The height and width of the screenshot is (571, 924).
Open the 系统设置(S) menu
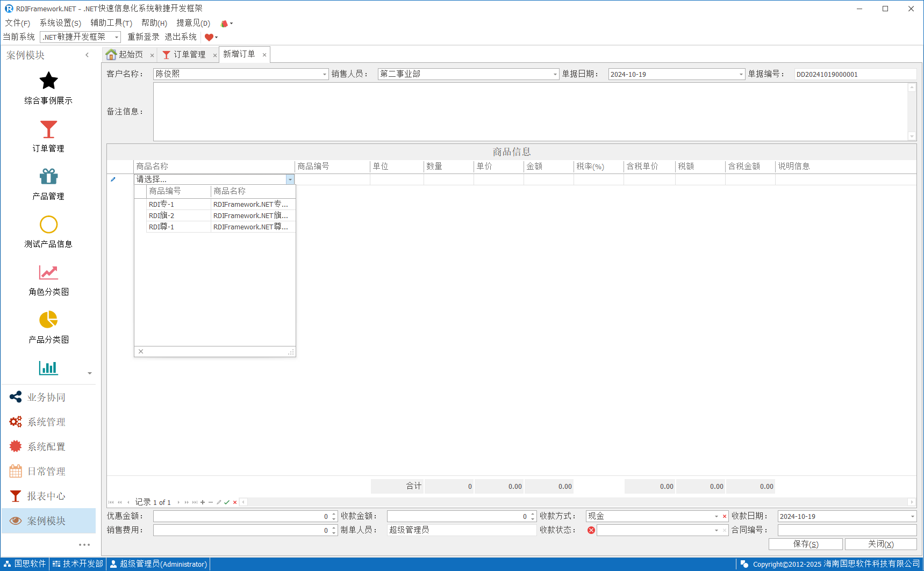(x=60, y=23)
